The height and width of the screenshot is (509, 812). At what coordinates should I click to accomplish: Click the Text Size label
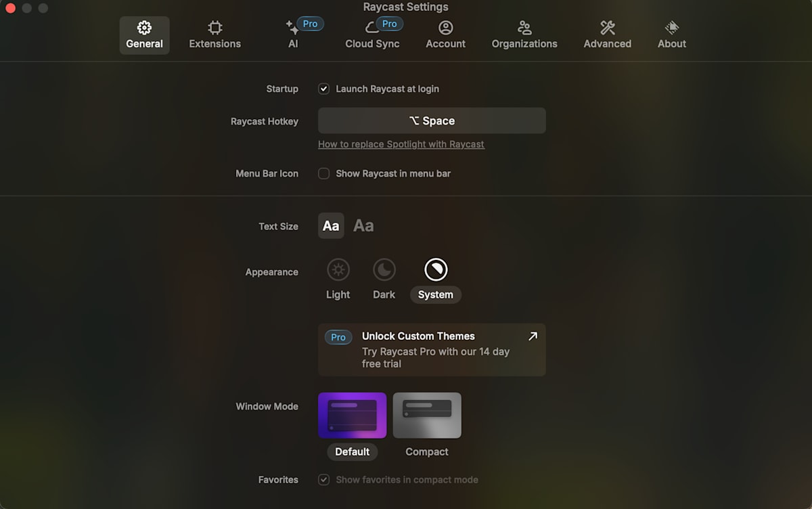(278, 227)
